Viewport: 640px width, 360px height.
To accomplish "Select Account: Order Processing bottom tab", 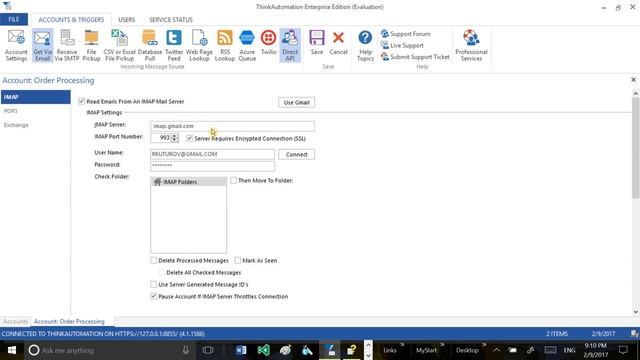I will [69, 322].
